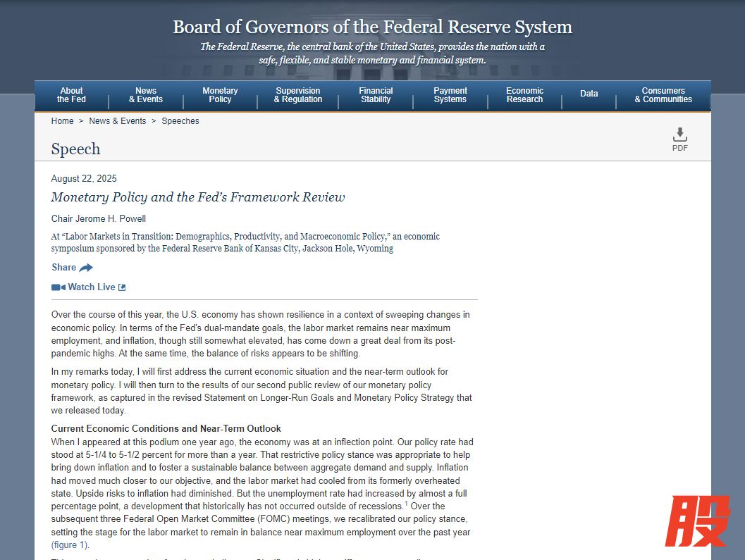Go to Home breadcrumb link
Viewport: 745px width, 560px height.
pos(62,121)
